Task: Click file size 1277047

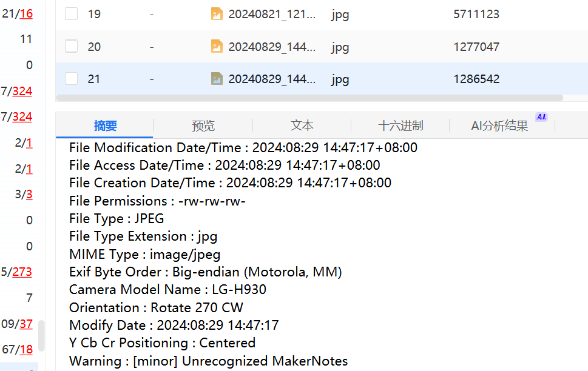Action: (x=476, y=47)
